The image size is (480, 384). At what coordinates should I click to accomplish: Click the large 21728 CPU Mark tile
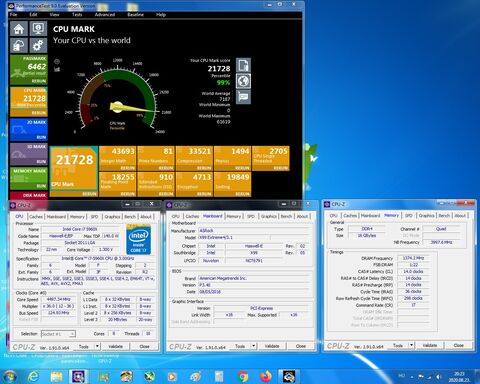tap(74, 172)
